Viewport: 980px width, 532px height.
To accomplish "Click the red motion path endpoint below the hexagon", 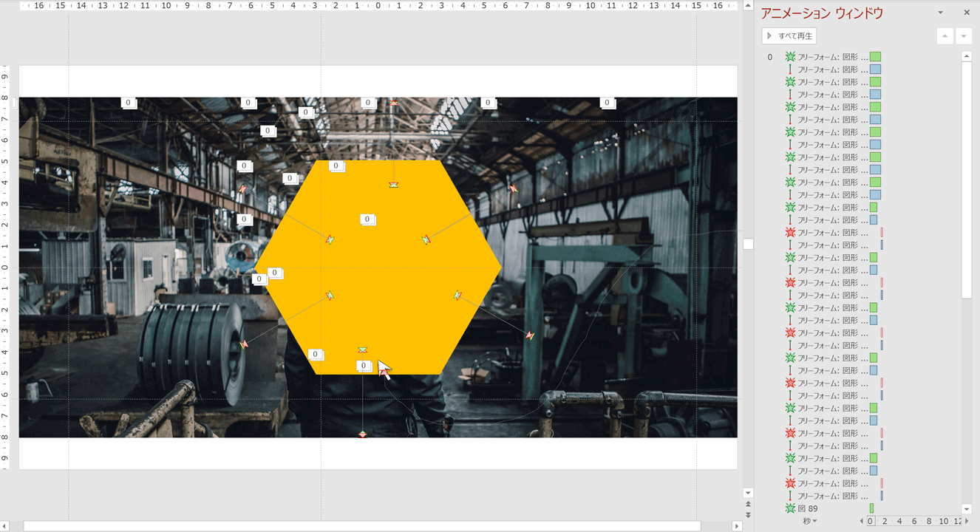I will (x=362, y=435).
